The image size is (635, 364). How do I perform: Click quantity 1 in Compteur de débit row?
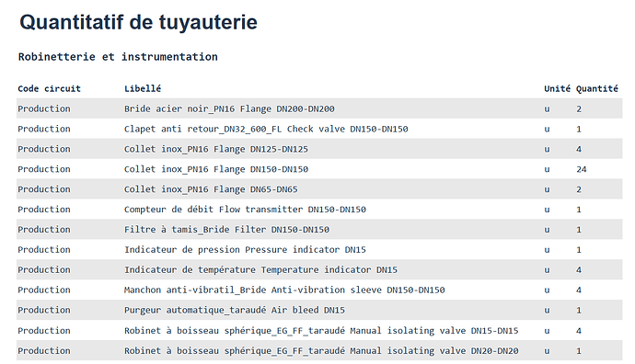click(x=579, y=210)
